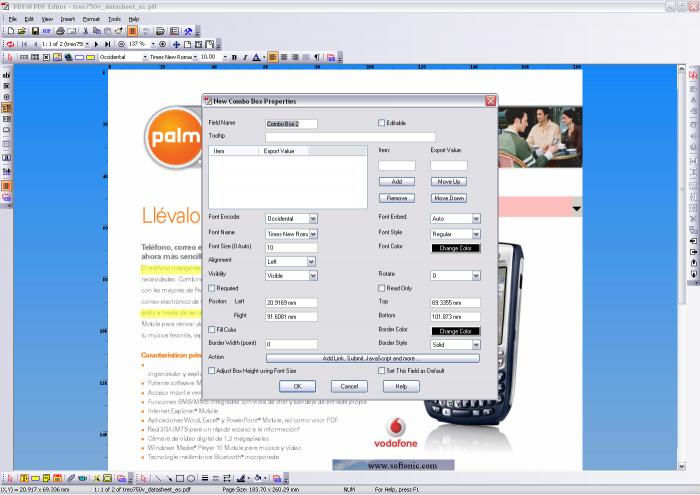Change the Font Color swatch
The width and height of the screenshot is (700, 495).
(x=456, y=248)
